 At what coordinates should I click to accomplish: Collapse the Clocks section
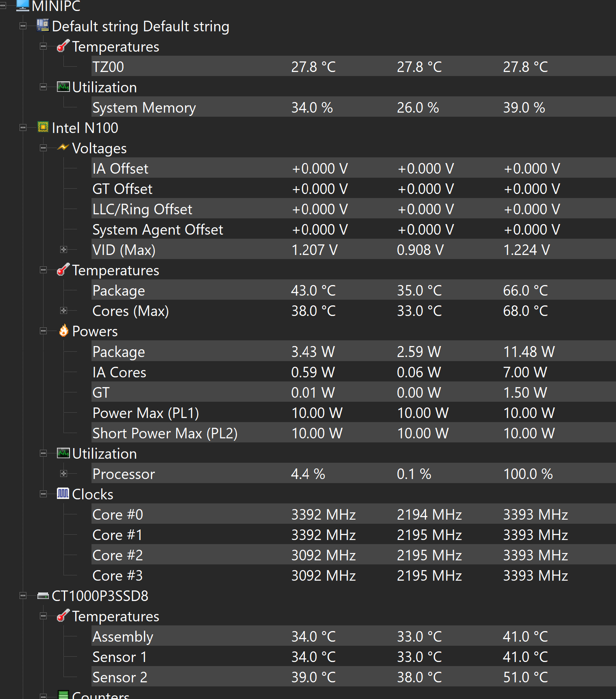pyautogui.click(x=43, y=494)
